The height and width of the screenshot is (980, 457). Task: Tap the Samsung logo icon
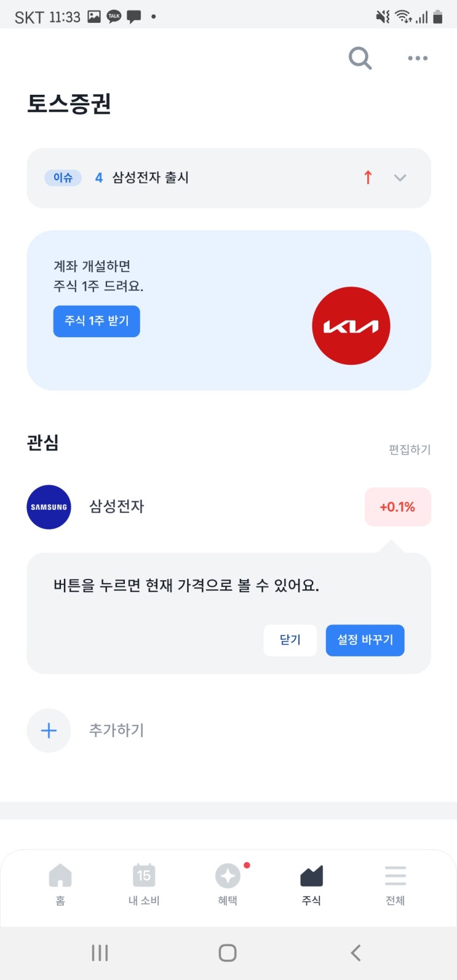[x=49, y=507]
